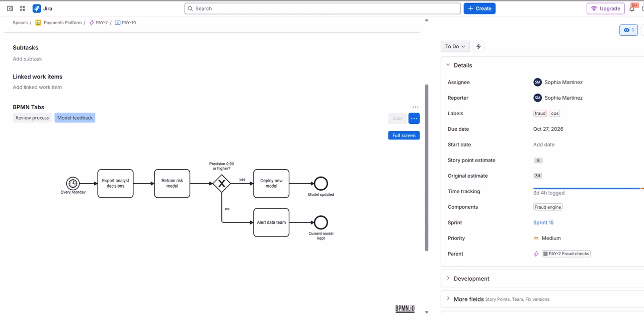Toggle the watch eye button

coord(628,30)
